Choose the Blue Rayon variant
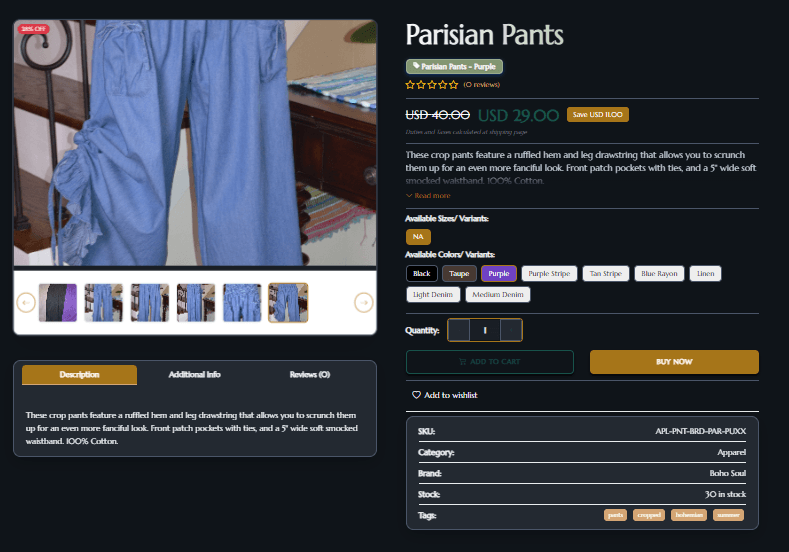 [x=659, y=273]
